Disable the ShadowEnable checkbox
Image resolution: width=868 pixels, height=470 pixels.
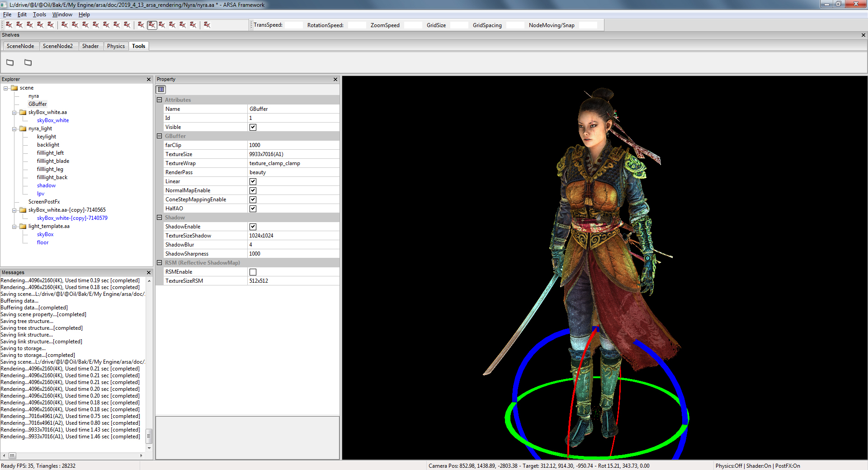tap(253, 227)
